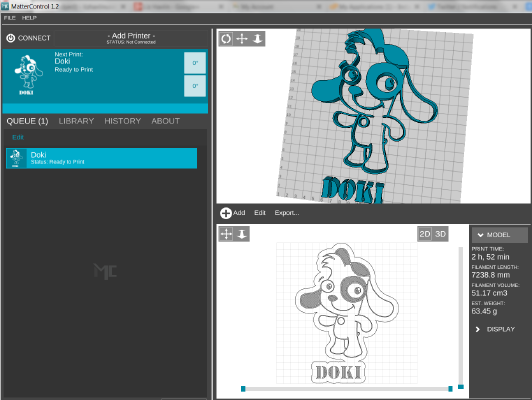Click the right handle of horizontal layer slider
The image size is (532, 400).
[x=450, y=389]
